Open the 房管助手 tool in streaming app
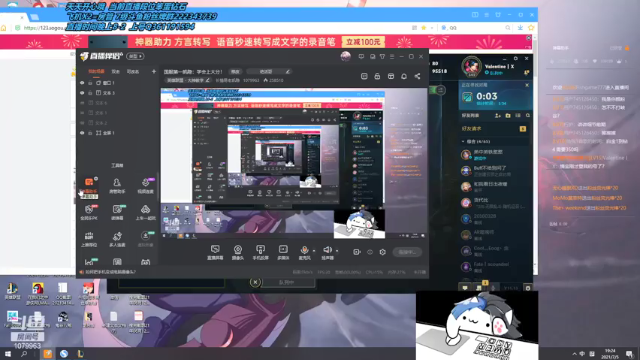The width and height of the screenshot is (640, 360). [117, 185]
